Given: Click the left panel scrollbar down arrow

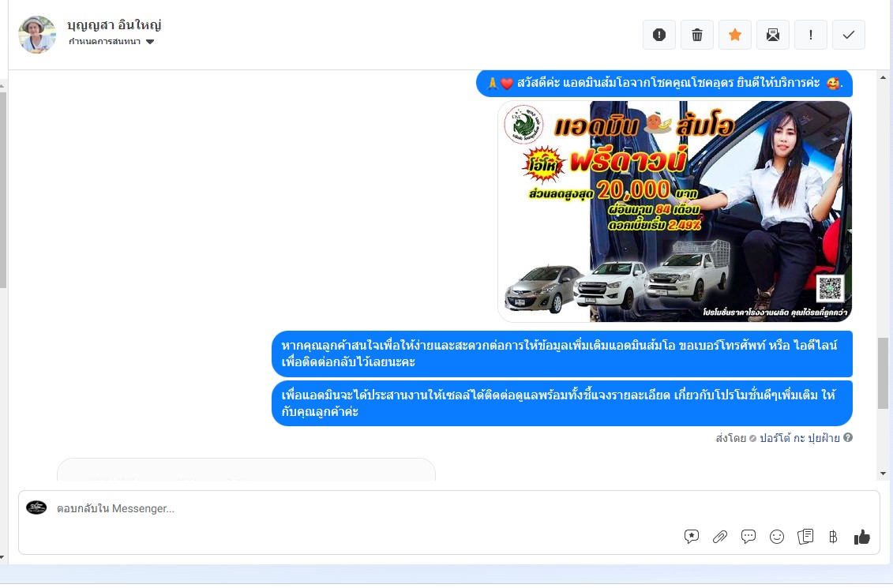Looking at the screenshot, I should coord(2,557).
